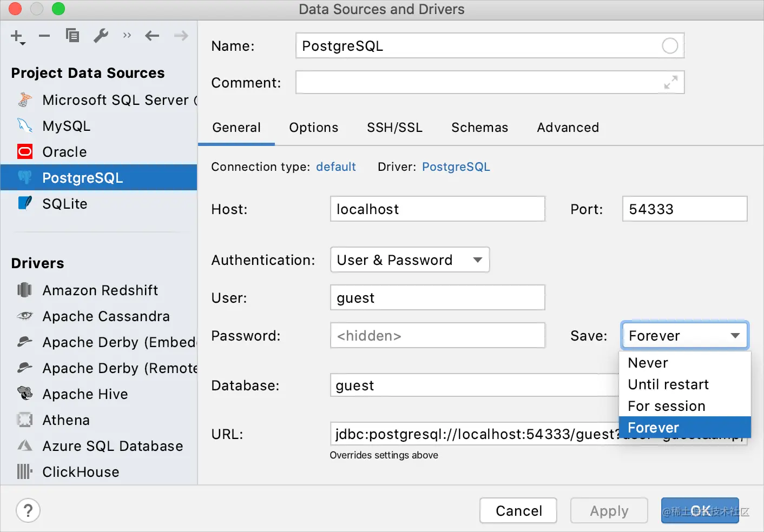The image size is (764, 532).
Task: Click the Forward arrow icon
Action: pyautogui.click(x=181, y=36)
